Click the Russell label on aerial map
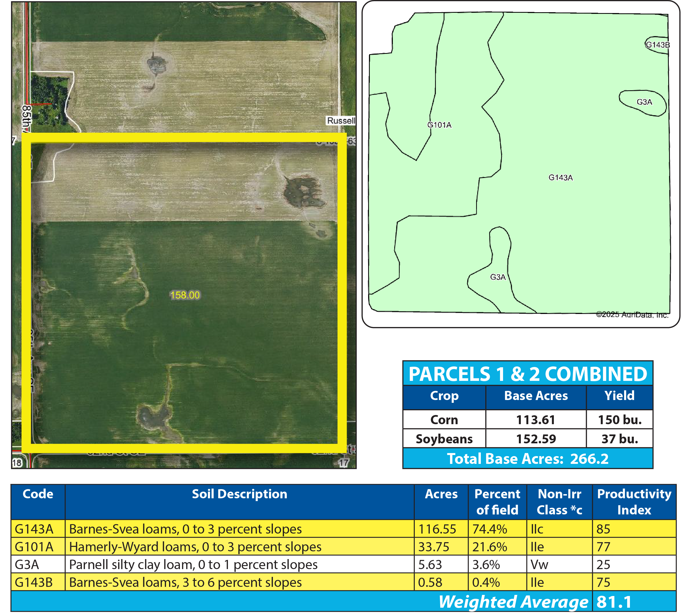691x616 pixels. (x=341, y=121)
